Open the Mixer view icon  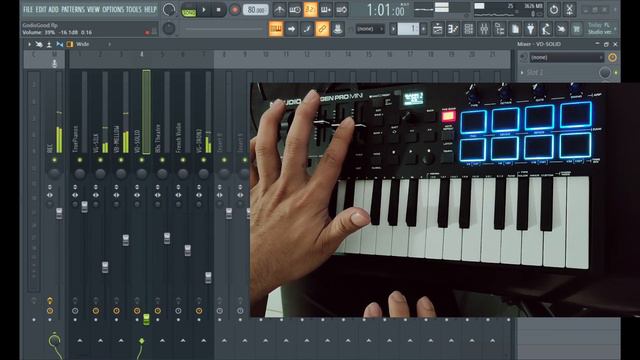click(484, 29)
